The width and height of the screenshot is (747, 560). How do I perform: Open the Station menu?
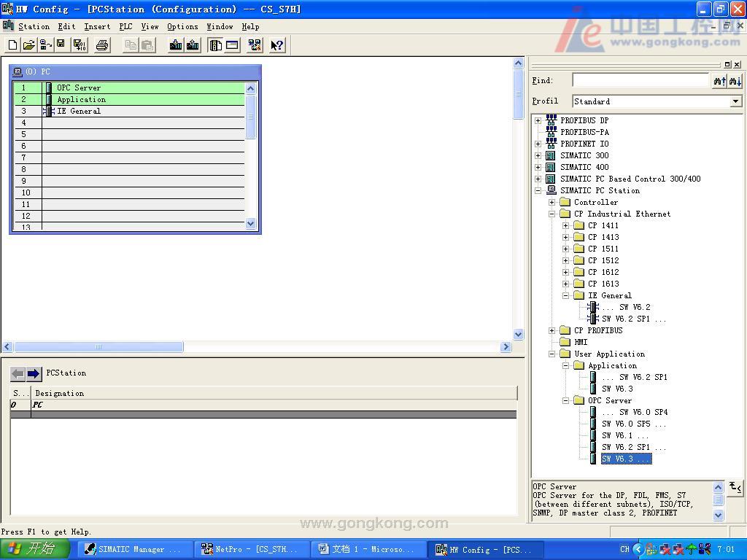(x=34, y=27)
